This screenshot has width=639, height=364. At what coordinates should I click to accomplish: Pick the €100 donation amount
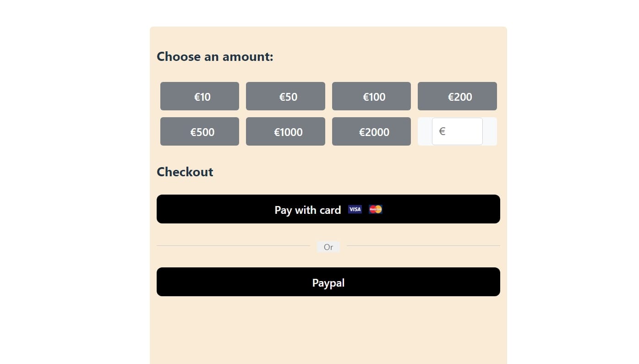click(371, 96)
